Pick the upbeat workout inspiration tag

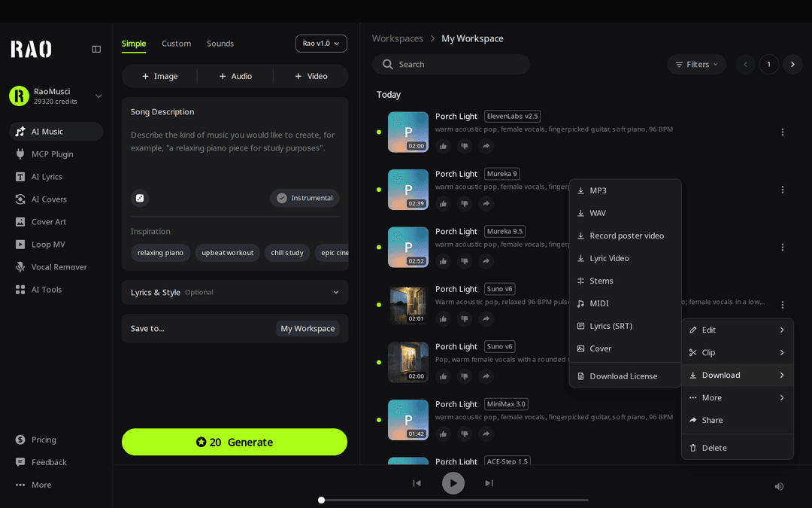pyautogui.click(x=227, y=253)
